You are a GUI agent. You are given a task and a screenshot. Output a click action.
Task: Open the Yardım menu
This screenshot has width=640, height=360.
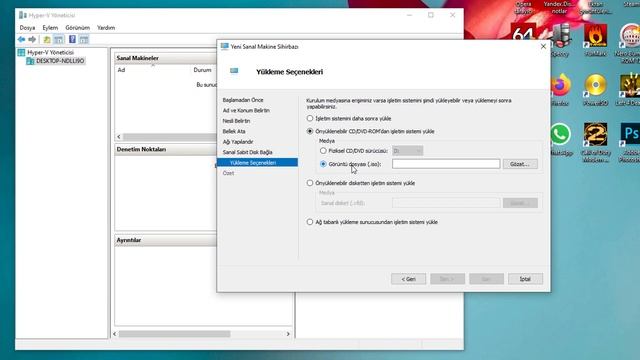(106, 28)
